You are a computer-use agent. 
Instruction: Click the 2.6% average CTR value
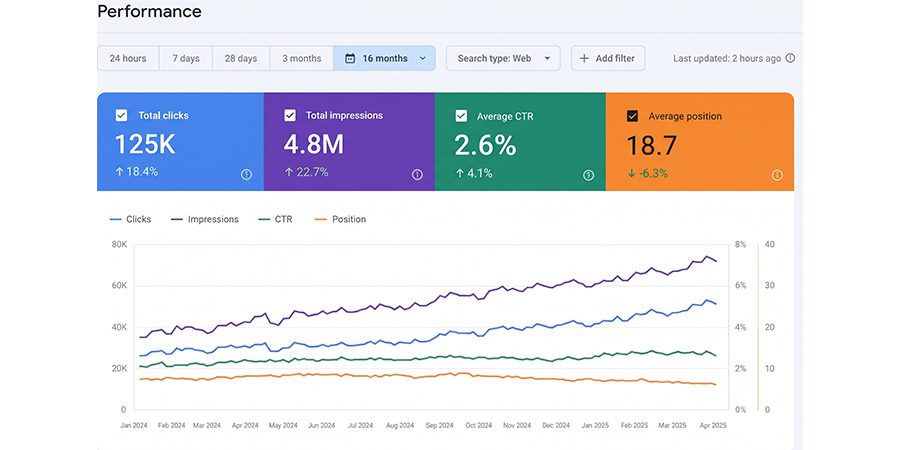point(485,145)
